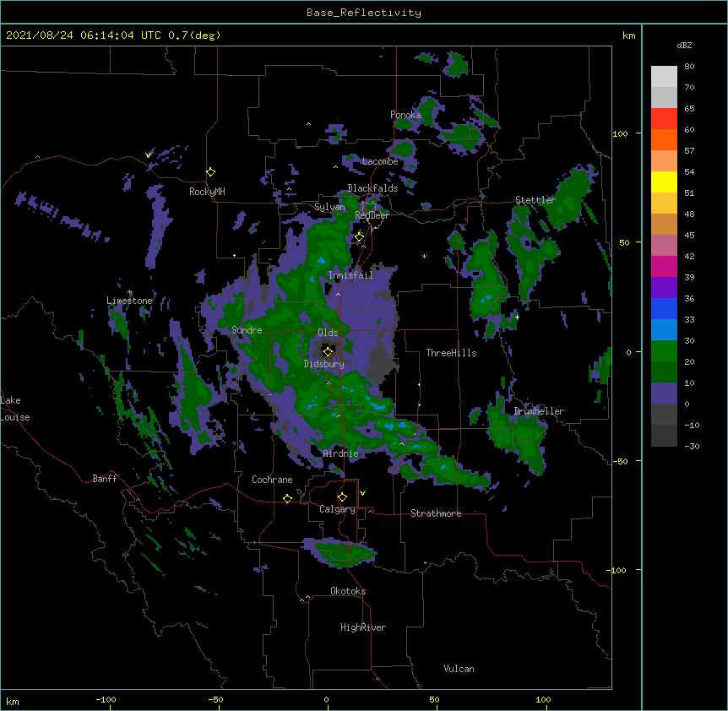Select the yellow V marker northwest of RockyMH
The image size is (728, 711).
tap(148, 155)
